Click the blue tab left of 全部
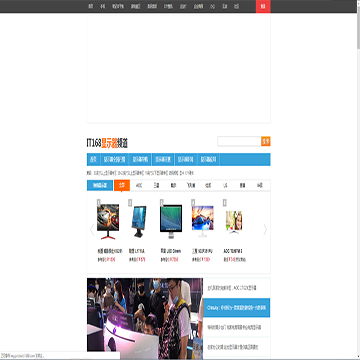This screenshot has width=360, height=360. (x=100, y=185)
